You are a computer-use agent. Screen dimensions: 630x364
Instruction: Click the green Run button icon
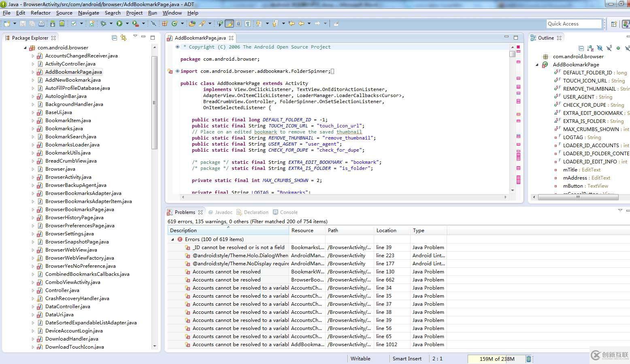pos(119,23)
